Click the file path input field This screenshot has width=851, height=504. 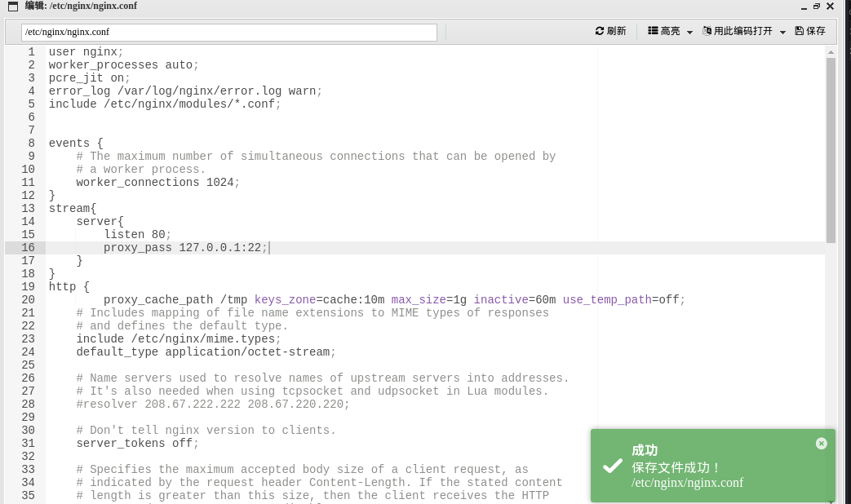point(229,32)
